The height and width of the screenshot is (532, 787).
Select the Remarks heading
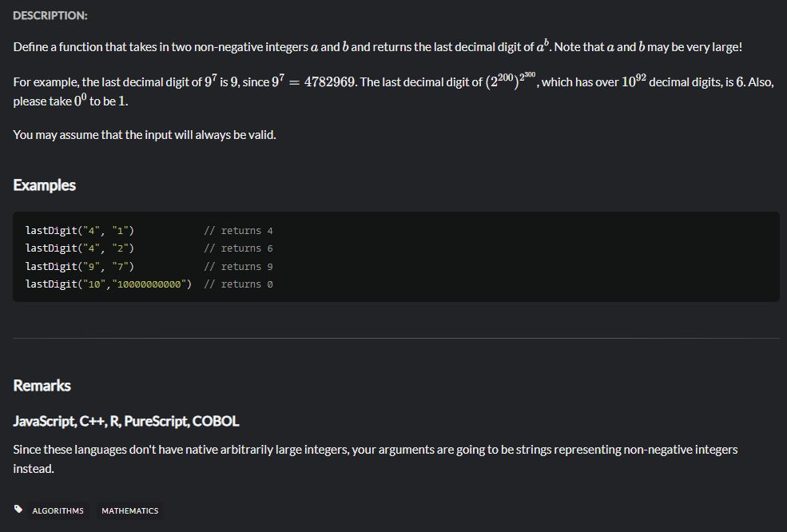click(42, 386)
